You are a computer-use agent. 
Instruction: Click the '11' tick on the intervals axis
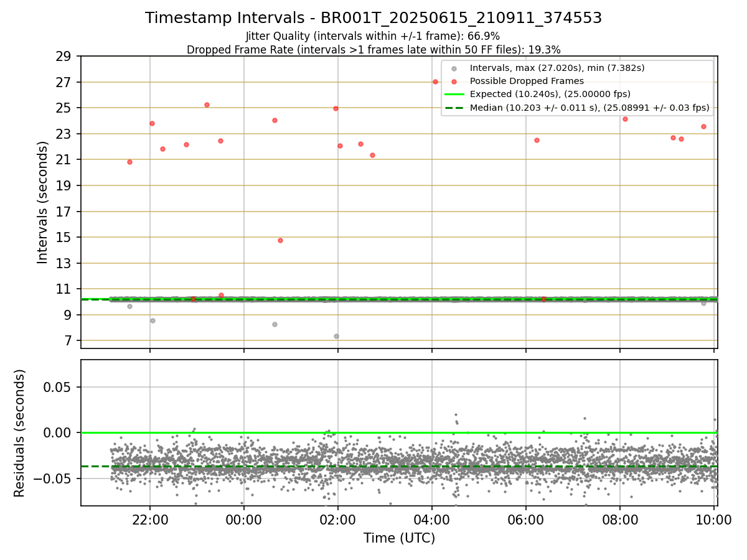pos(65,289)
